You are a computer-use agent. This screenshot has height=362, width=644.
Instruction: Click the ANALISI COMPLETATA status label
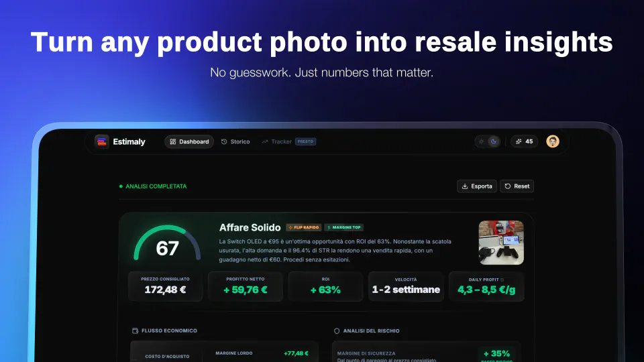click(x=156, y=186)
